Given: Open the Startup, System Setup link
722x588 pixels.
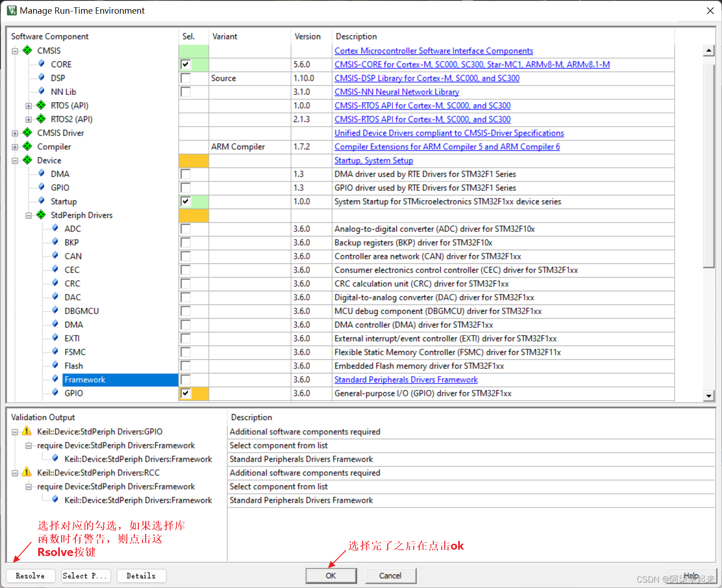Looking at the screenshot, I should [x=374, y=160].
